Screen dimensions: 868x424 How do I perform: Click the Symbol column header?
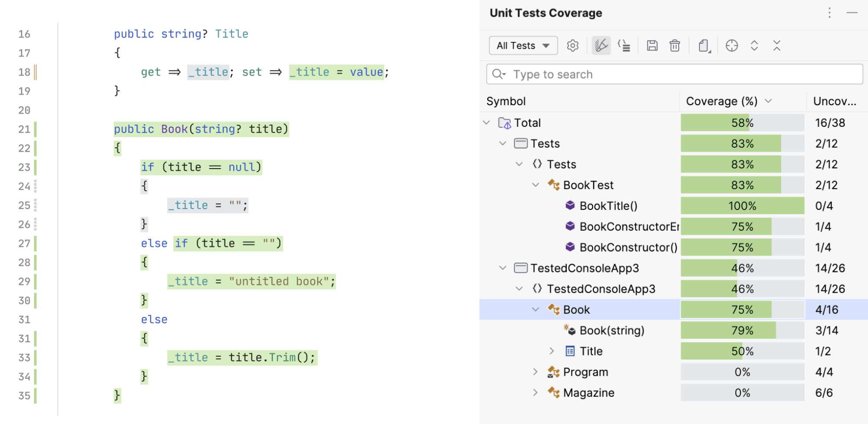[506, 101]
